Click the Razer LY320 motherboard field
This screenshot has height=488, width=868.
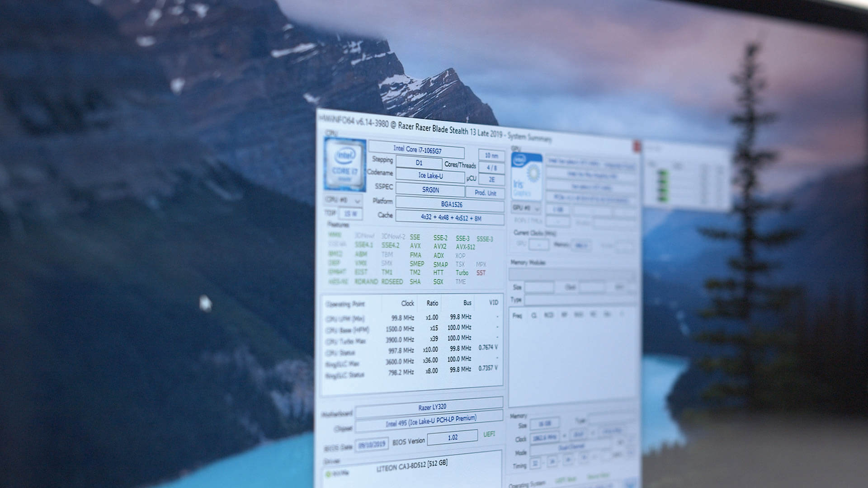click(432, 407)
